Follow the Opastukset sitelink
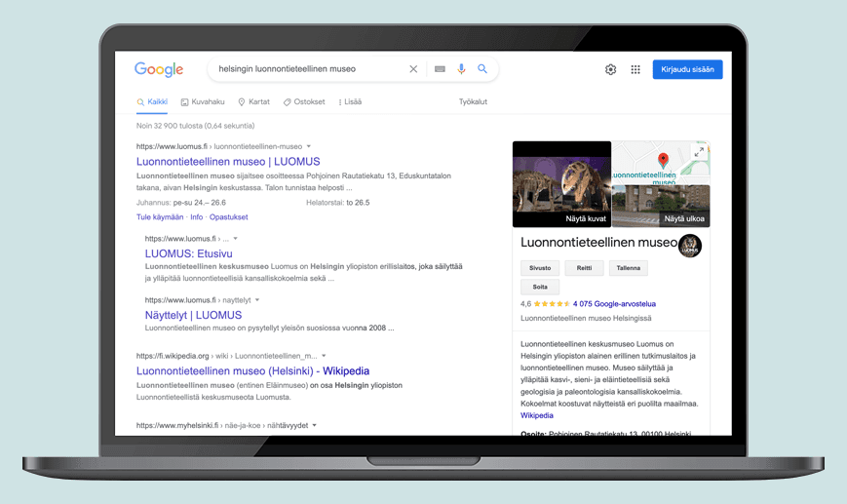This screenshot has width=847, height=504. click(228, 217)
